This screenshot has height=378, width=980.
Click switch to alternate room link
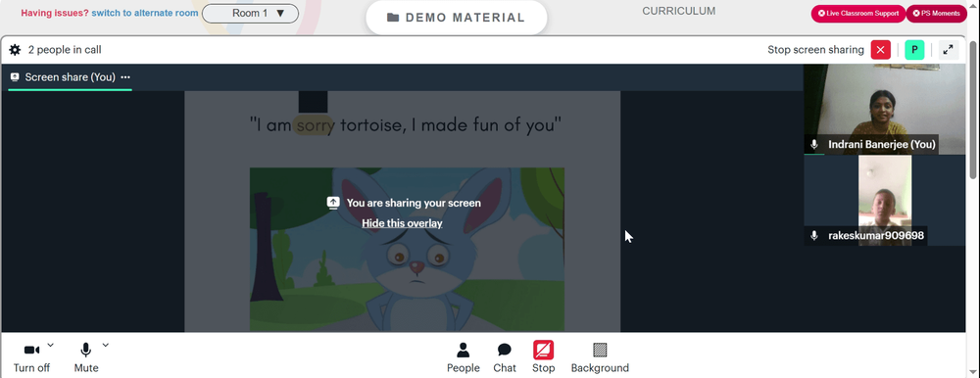(x=145, y=13)
